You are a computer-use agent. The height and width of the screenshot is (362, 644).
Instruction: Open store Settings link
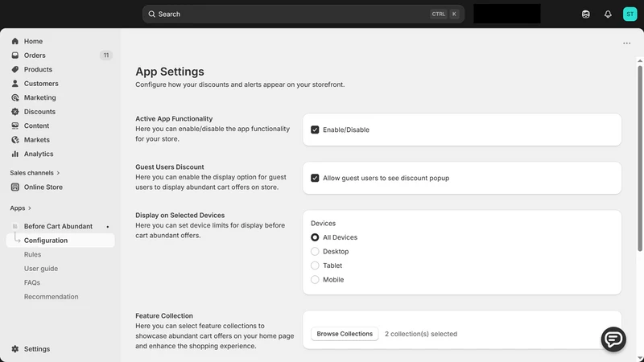tap(36, 349)
